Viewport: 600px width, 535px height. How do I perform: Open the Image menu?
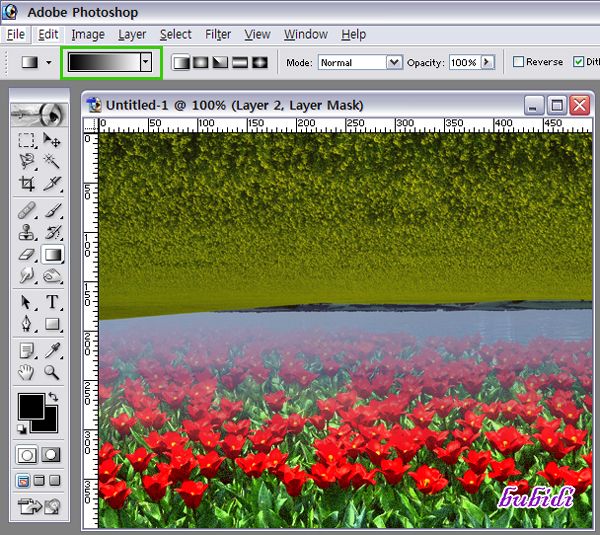point(88,34)
